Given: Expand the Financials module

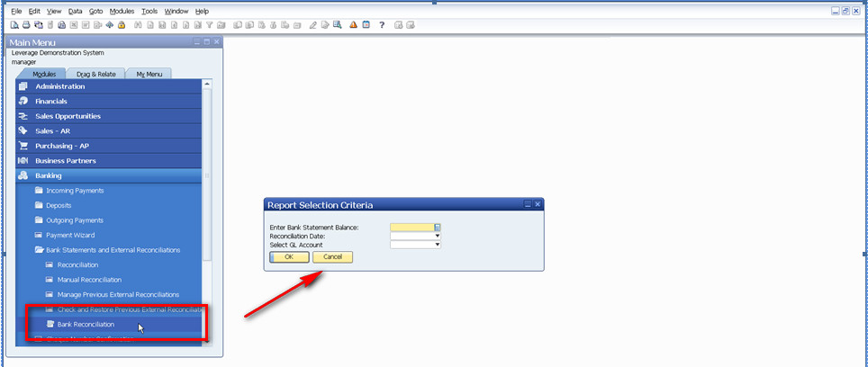Looking at the screenshot, I should [51, 101].
